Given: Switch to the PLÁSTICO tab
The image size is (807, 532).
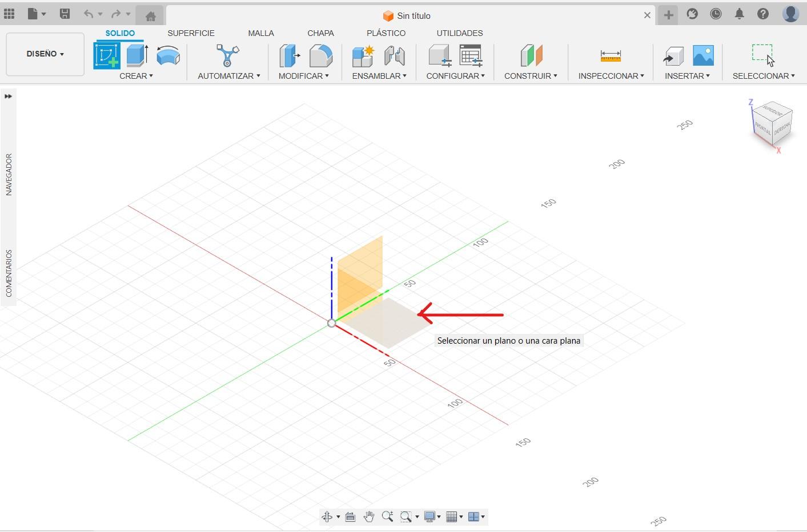Looking at the screenshot, I should 386,33.
